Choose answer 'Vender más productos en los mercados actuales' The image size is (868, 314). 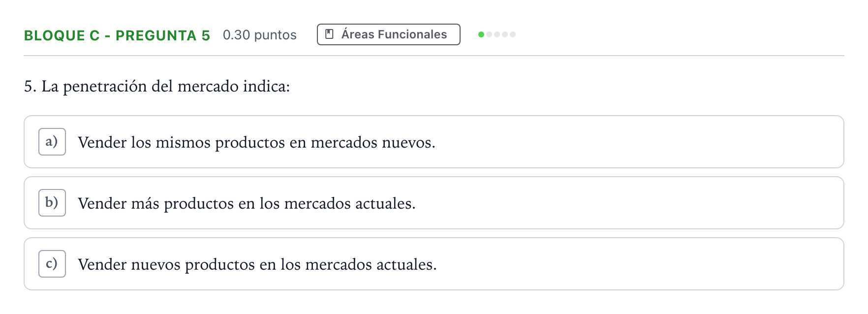[247, 203]
